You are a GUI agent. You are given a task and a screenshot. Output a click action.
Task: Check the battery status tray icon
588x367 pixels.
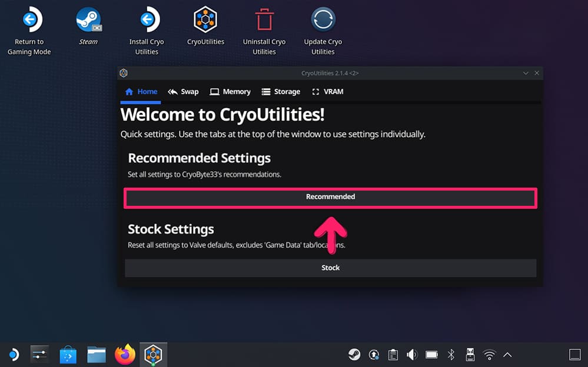[431, 355]
